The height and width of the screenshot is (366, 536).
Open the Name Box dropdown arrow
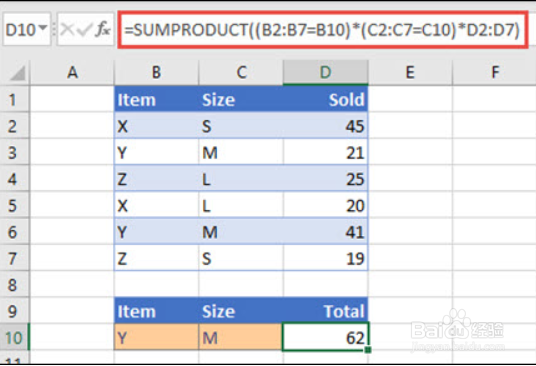click(43, 27)
